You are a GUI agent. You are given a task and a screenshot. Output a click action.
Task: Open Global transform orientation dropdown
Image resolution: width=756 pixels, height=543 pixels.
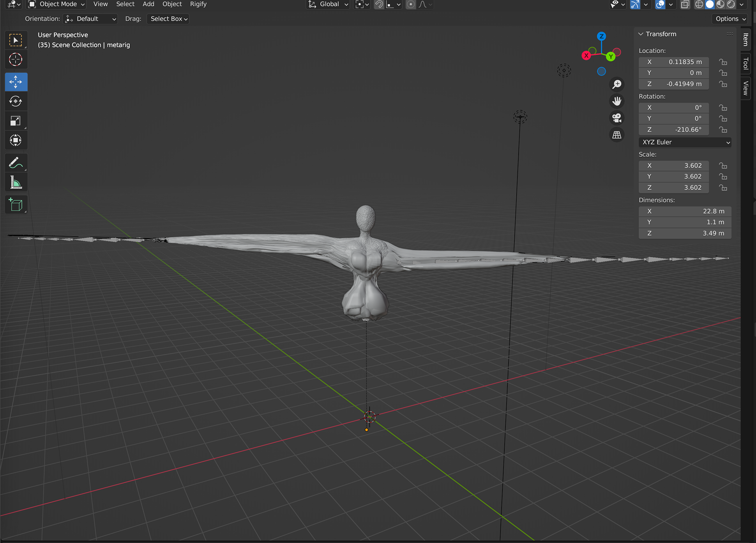pyautogui.click(x=328, y=4)
